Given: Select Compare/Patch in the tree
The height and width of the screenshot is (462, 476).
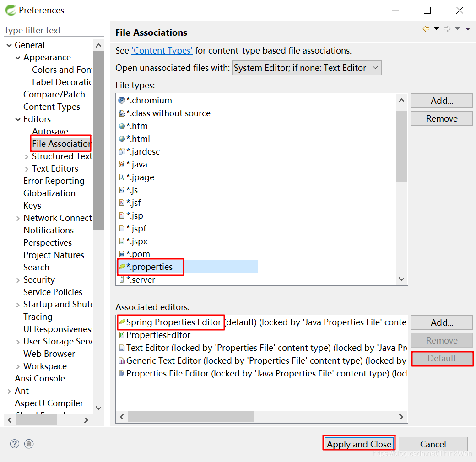Looking at the screenshot, I should click(54, 94).
